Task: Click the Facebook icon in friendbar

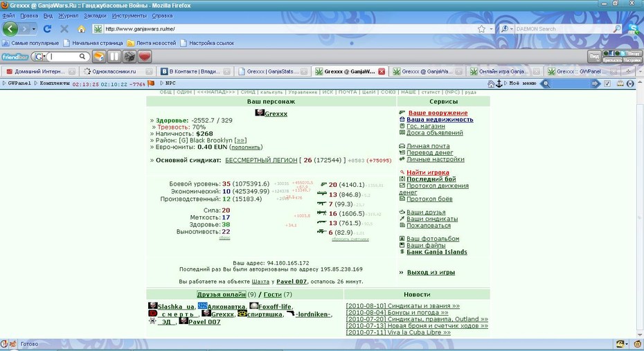Action: point(611,53)
